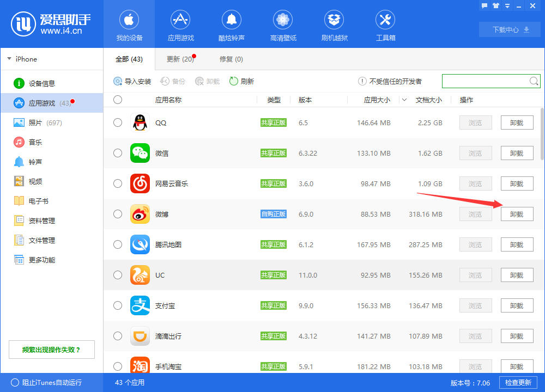Open the 频繁出现操作失败 help link
Viewport: 545px width, 392px height.
click(51, 349)
